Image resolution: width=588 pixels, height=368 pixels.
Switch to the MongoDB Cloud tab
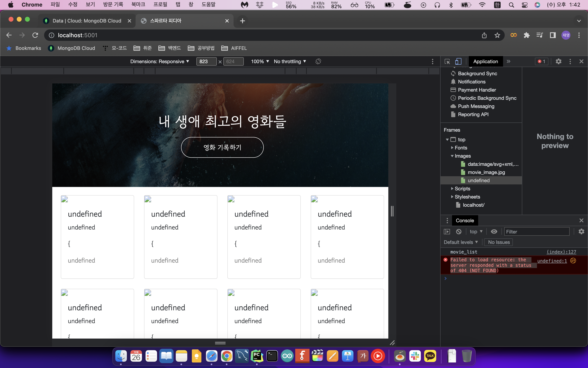pos(87,21)
